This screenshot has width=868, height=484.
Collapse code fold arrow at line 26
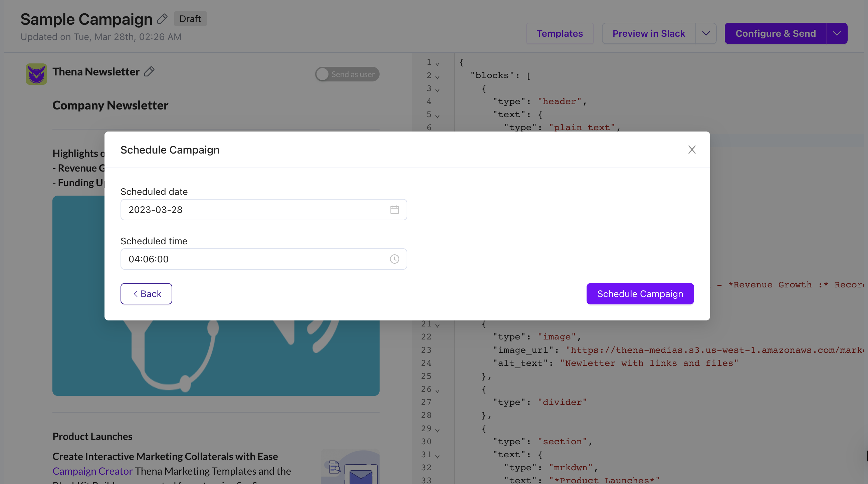point(437,391)
